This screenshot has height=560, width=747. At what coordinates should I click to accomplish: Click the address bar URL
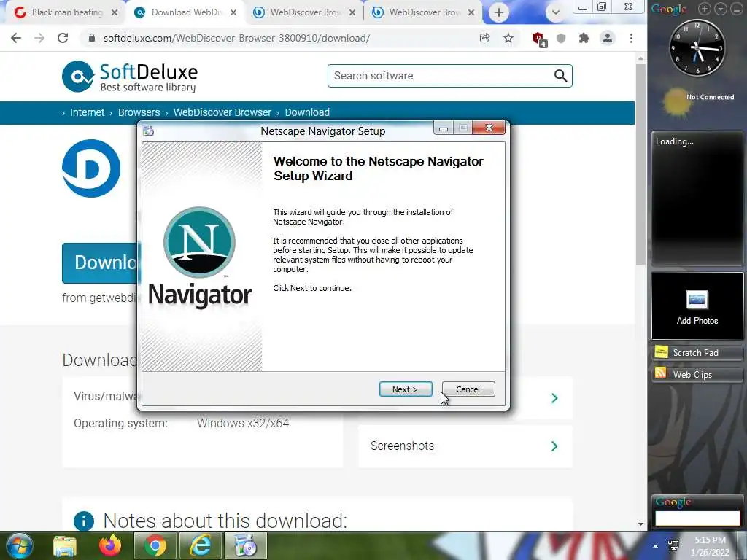[236, 38]
